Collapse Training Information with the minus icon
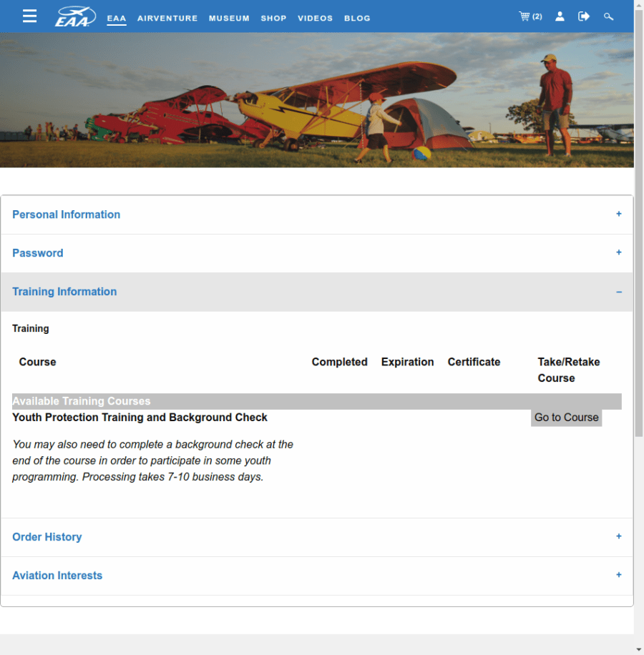 [619, 292]
